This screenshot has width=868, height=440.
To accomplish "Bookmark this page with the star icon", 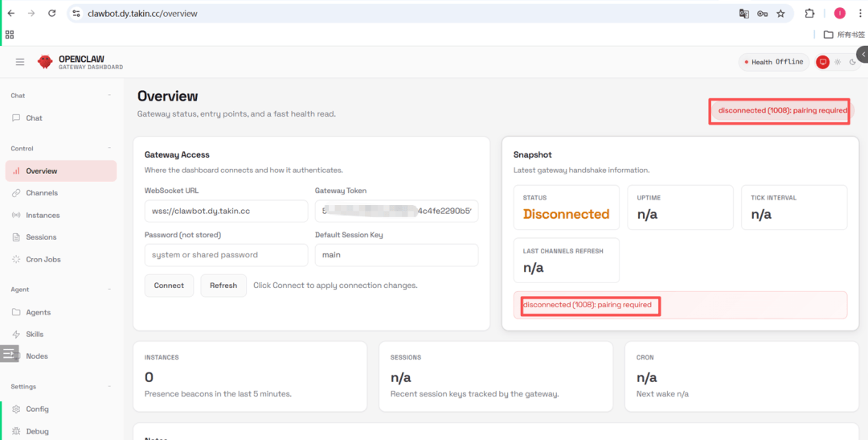I will coord(780,14).
